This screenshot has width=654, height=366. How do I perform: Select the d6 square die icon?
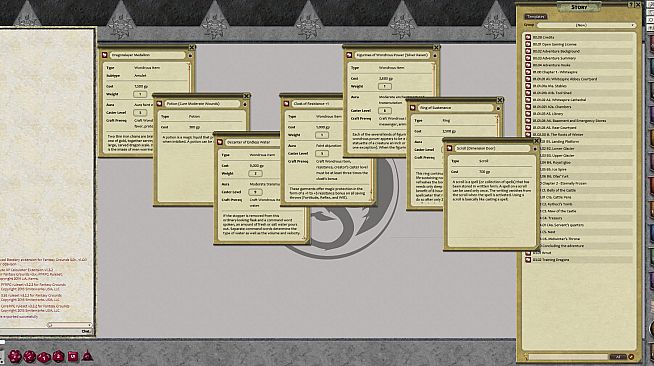pos(73,356)
